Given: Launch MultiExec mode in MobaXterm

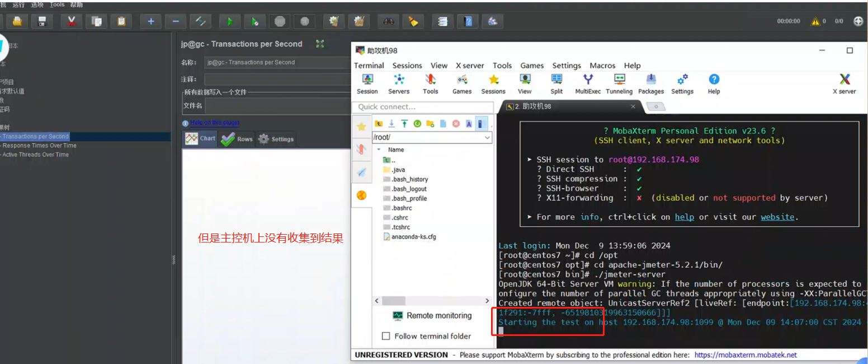Looking at the screenshot, I should [588, 84].
